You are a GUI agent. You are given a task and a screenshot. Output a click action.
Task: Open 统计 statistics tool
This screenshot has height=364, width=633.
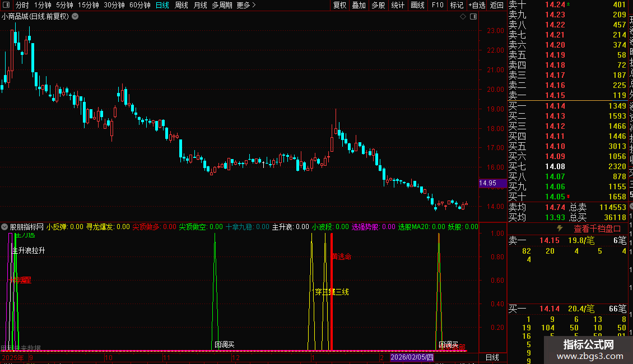click(x=398, y=5)
